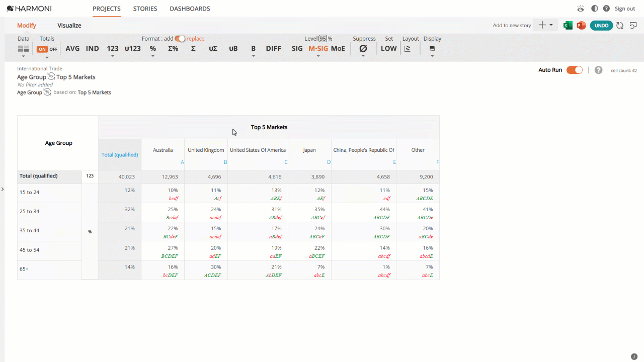Select the uB unweighted base option

233,49
